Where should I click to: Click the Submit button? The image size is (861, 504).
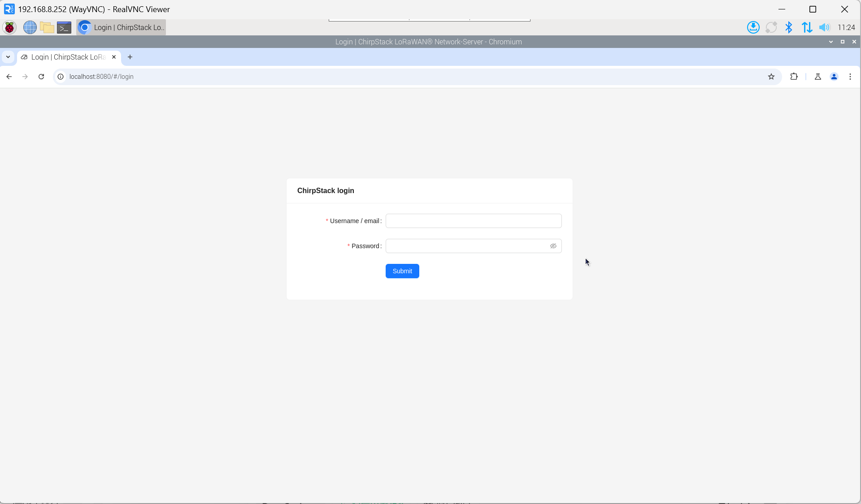pos(402,271)
